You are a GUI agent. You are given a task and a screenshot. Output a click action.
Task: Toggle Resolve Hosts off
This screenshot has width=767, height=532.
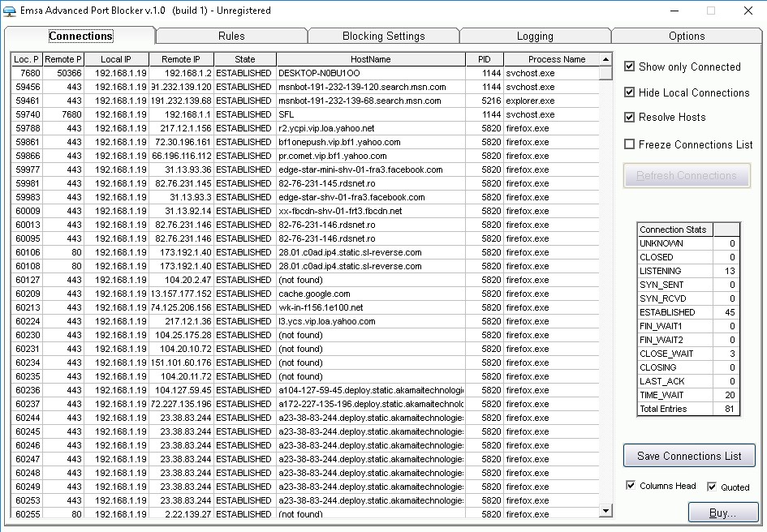coord(629,117)
